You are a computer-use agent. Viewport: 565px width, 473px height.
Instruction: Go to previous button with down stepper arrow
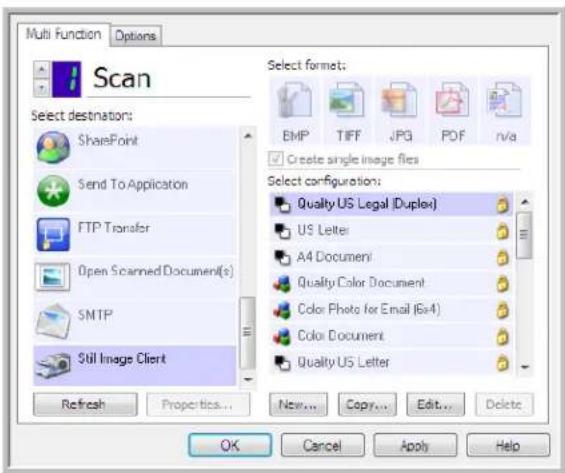pyautogui.click(x=41, y=88)
